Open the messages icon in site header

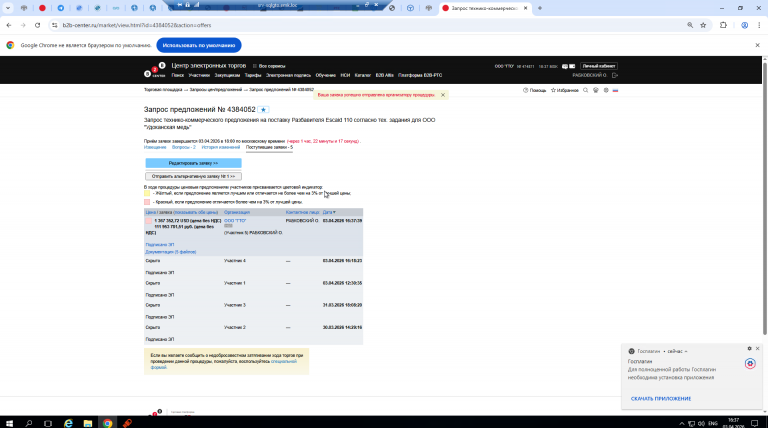[x=565, y=66]
